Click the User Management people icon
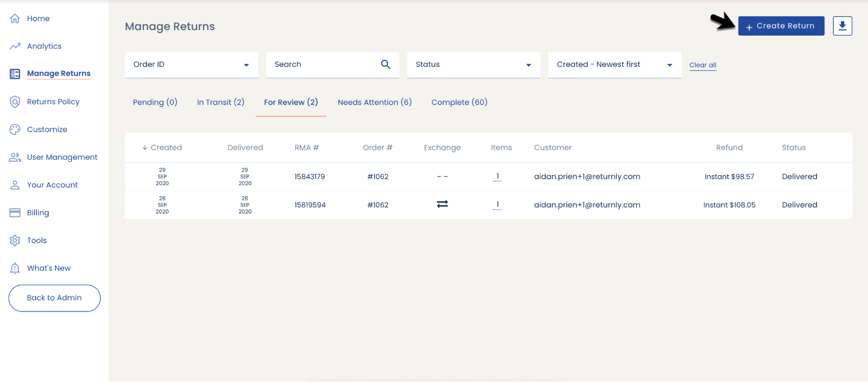 point(15,157)
